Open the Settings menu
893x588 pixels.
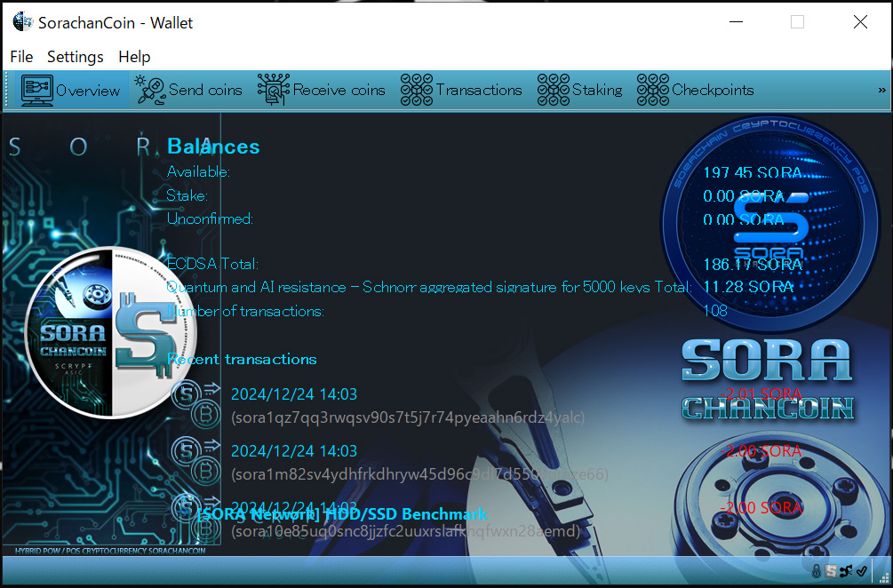click(x=76, y=57)
